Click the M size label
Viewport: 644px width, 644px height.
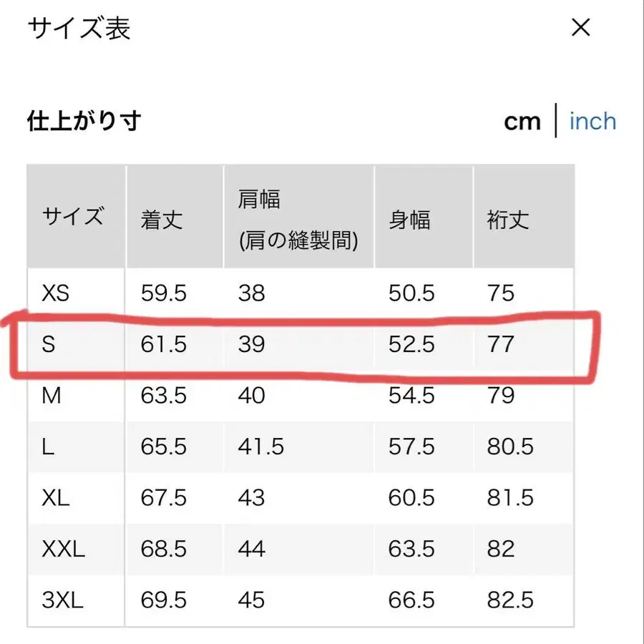52,395
